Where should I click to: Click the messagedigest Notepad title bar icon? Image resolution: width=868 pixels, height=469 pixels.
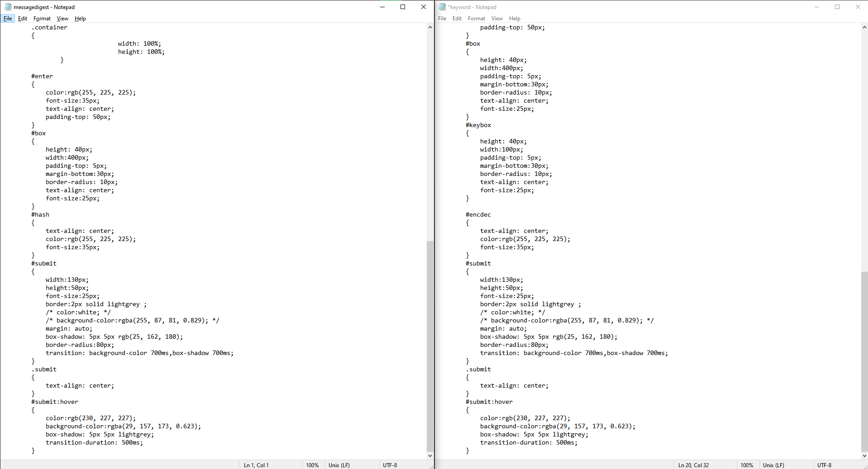click(x=8, y=7)
